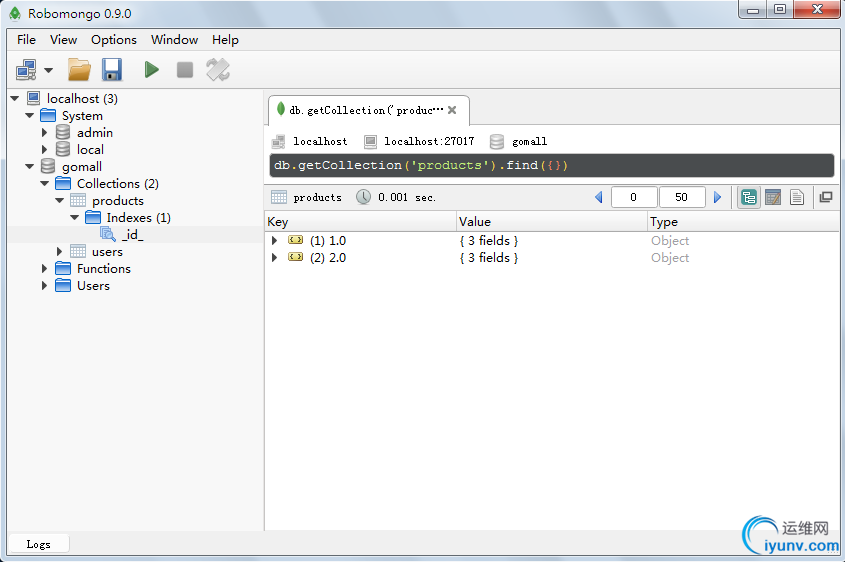The width and height of the screenshot is (845, 562).
Task: Open the File menu
Action: (x=26, y=40)
